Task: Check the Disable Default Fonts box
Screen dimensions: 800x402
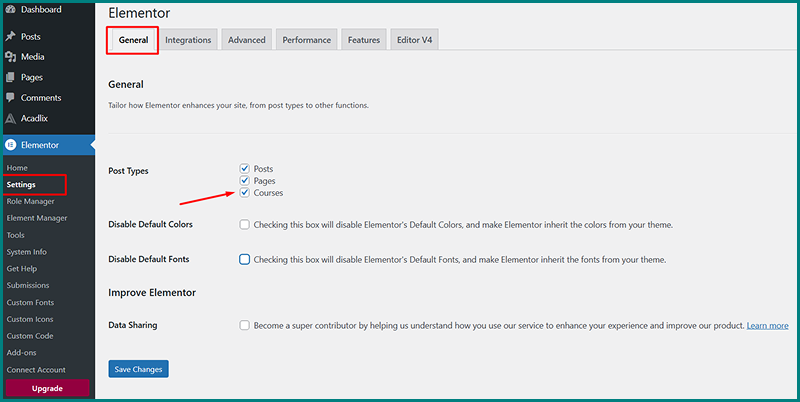Action: point(245,260)
